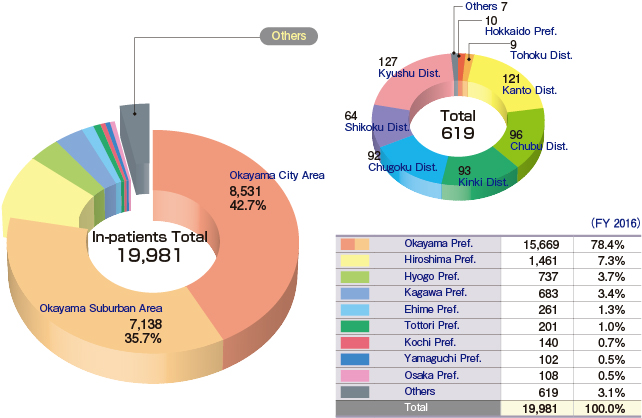642x418 pixels.
Task: Click the gray Others legend swatch
Action: coord(355,392)
